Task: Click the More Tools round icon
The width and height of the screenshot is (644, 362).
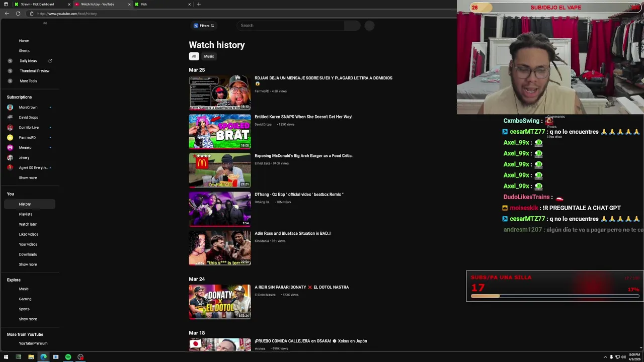Action: [10, 81]
